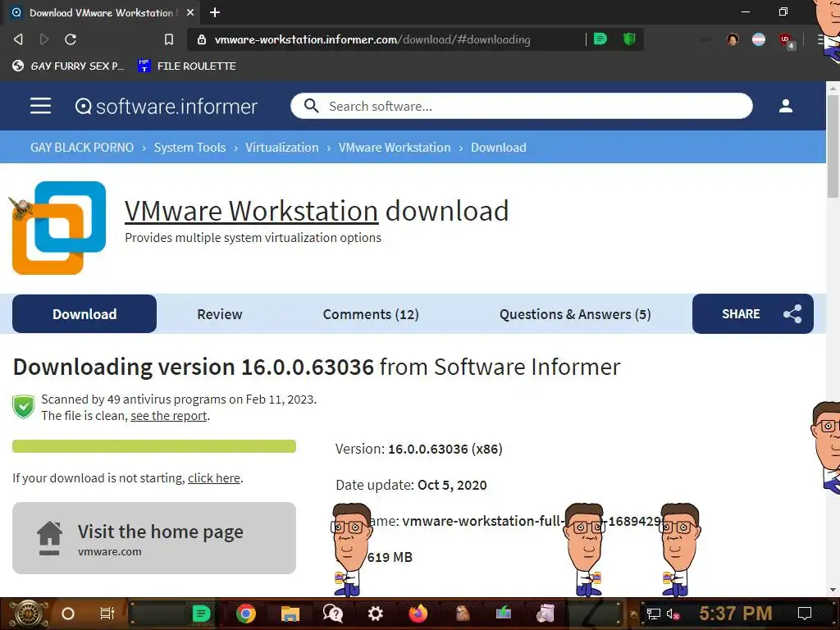Open the Comments (12) tab
Viewport: 840px width, 630px height.
click(371, 314)
